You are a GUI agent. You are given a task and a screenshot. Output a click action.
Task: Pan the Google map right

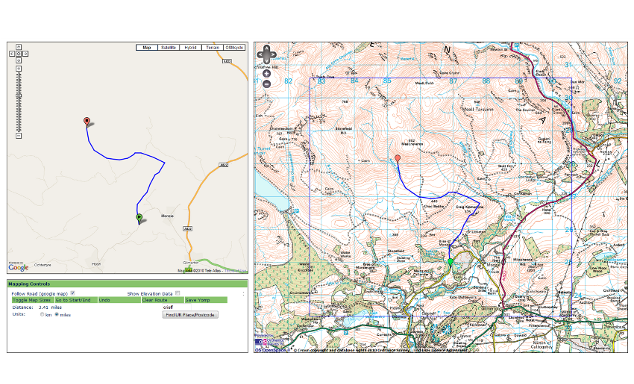coord(25,53)
